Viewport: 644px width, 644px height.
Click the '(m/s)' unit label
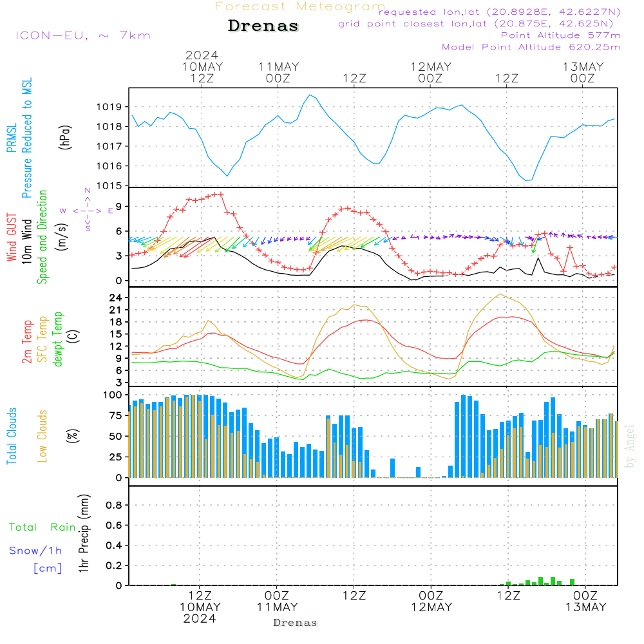click(x=62, y=237)
